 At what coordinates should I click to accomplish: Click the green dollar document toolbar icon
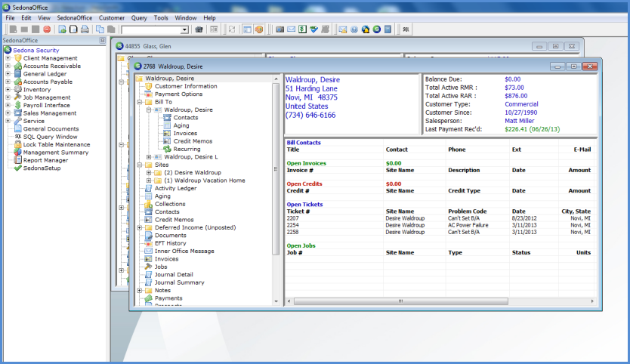coord(303,29)
